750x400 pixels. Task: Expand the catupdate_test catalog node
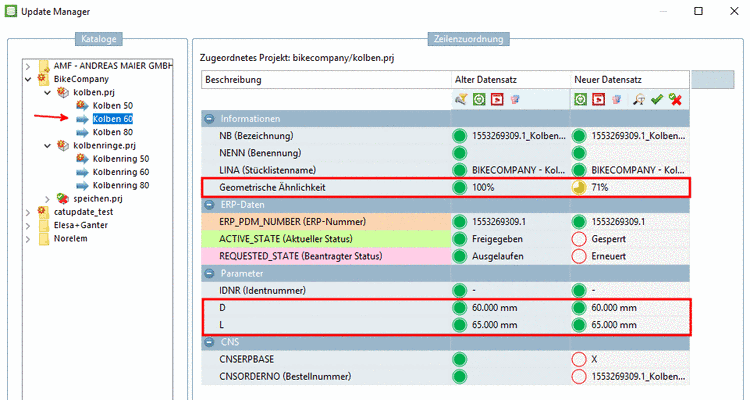[28, 212]
